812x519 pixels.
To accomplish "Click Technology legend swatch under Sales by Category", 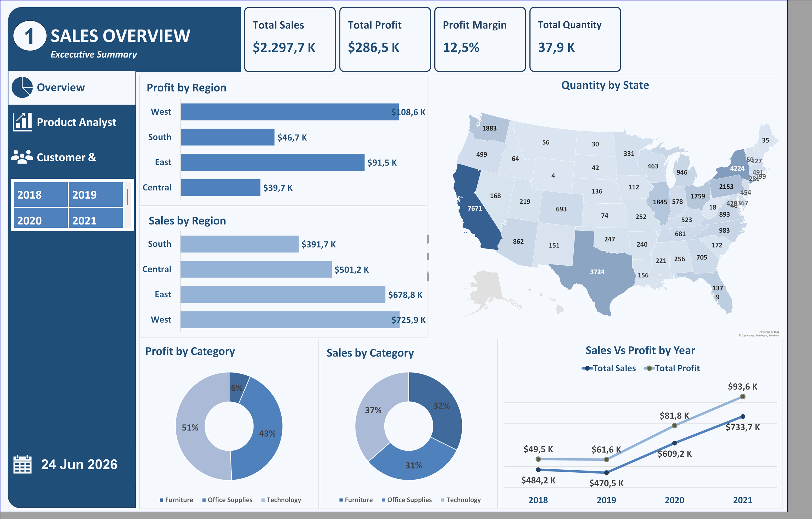I will tap(443, 500).
